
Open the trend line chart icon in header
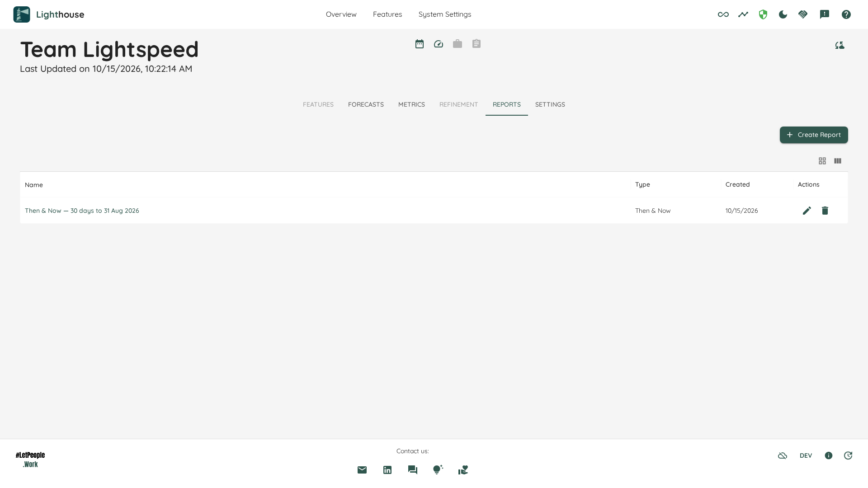[x=743, y=14]
